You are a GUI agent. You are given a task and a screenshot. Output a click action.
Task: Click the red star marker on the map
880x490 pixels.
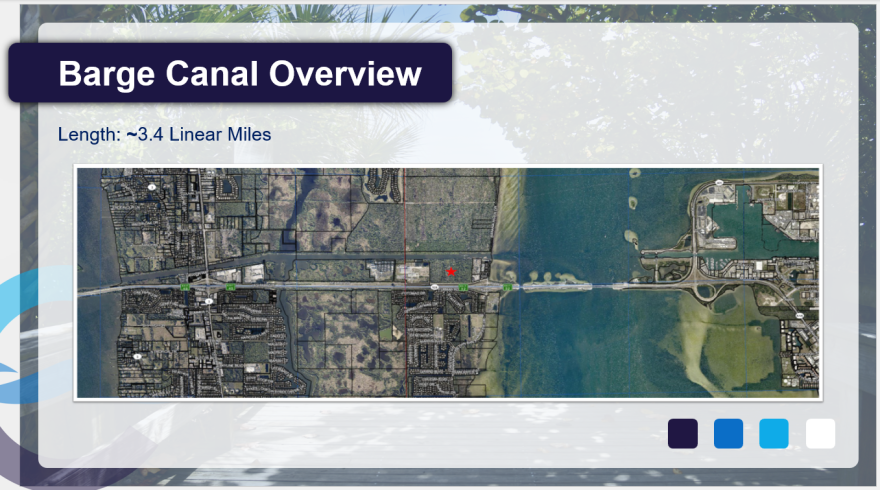coord(451,272)
